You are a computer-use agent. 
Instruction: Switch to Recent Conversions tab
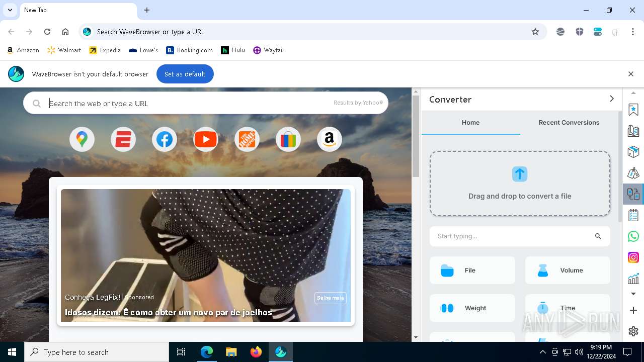(569, 122)
